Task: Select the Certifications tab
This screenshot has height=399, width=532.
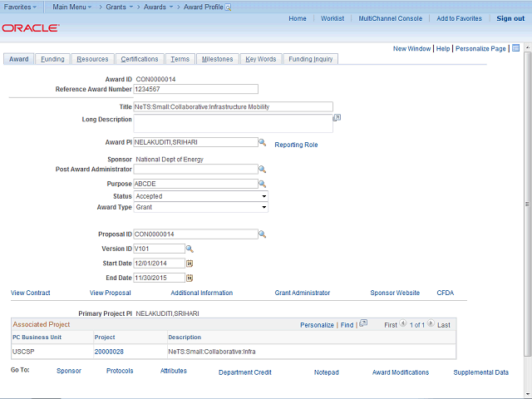Action: tap(139, 59)
